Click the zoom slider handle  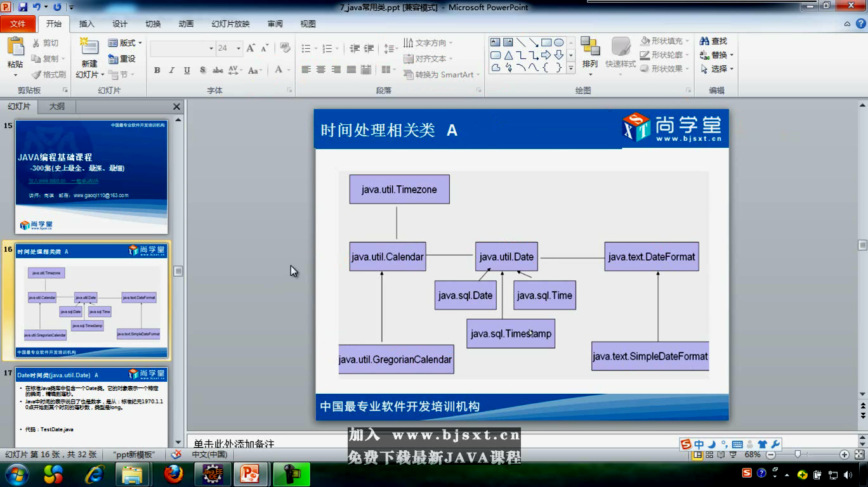pyautogui.click(x=797, y=455)
